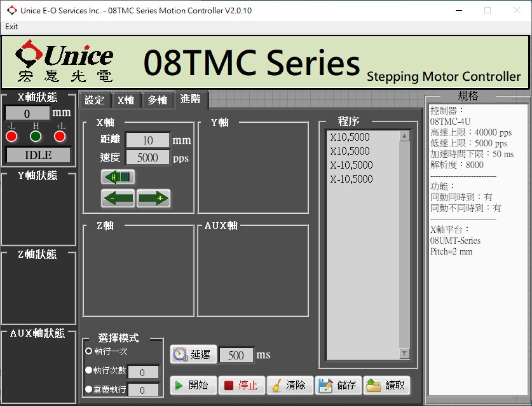Select the first X-10,5000 program line
The height and width of the screenshot is (406, 532).
click(x=351, y=165)
